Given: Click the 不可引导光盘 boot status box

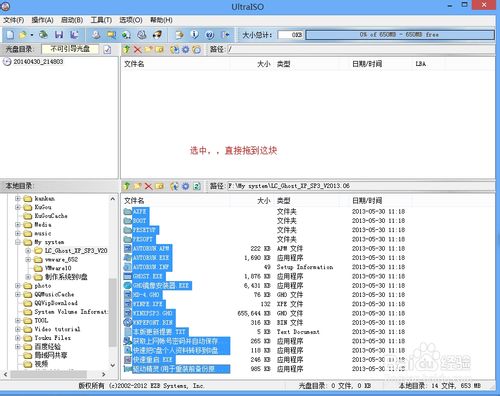Looking at the screenshot, I should click(x=70, y=49).
